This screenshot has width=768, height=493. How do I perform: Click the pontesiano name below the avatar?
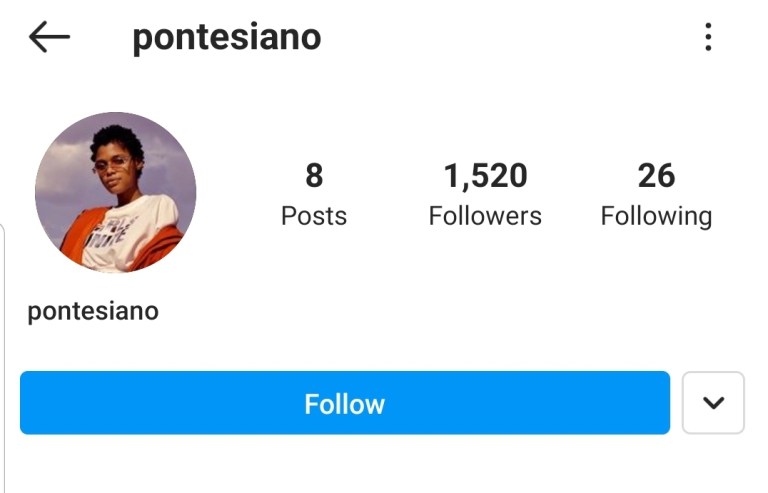pyautogui.click(x=93, y=311)
